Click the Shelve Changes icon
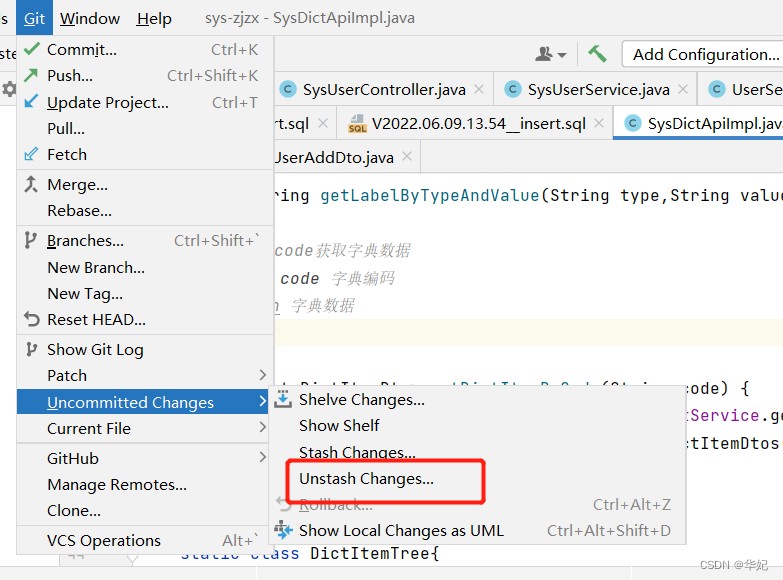783x580 pixels. click(283, 400)
